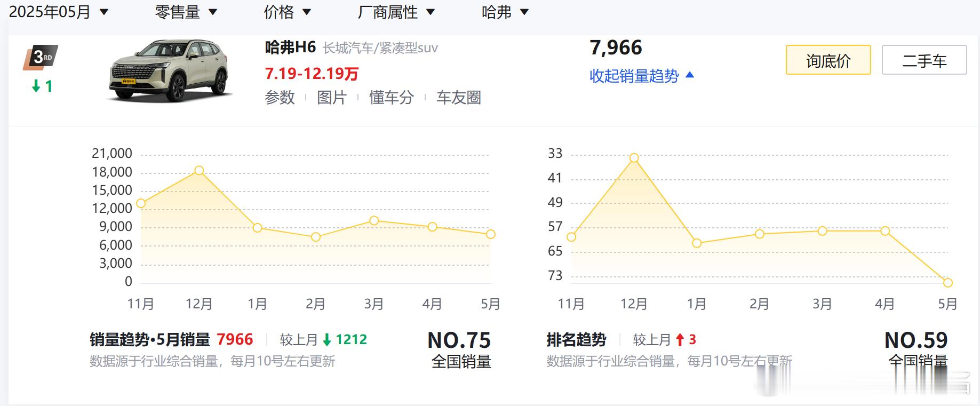Open the 参数 link for 哈弗H6
This screenshot has height=406, width=980.
tap(280, 98)
